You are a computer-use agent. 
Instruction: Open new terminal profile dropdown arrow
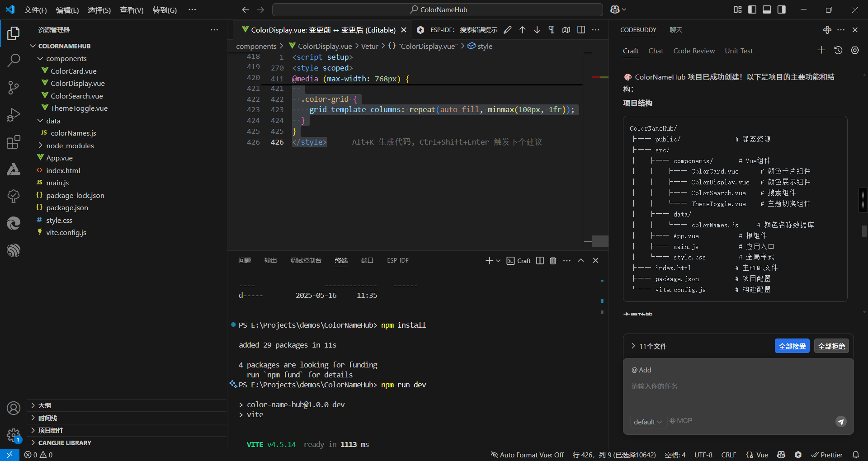(498, 261)
